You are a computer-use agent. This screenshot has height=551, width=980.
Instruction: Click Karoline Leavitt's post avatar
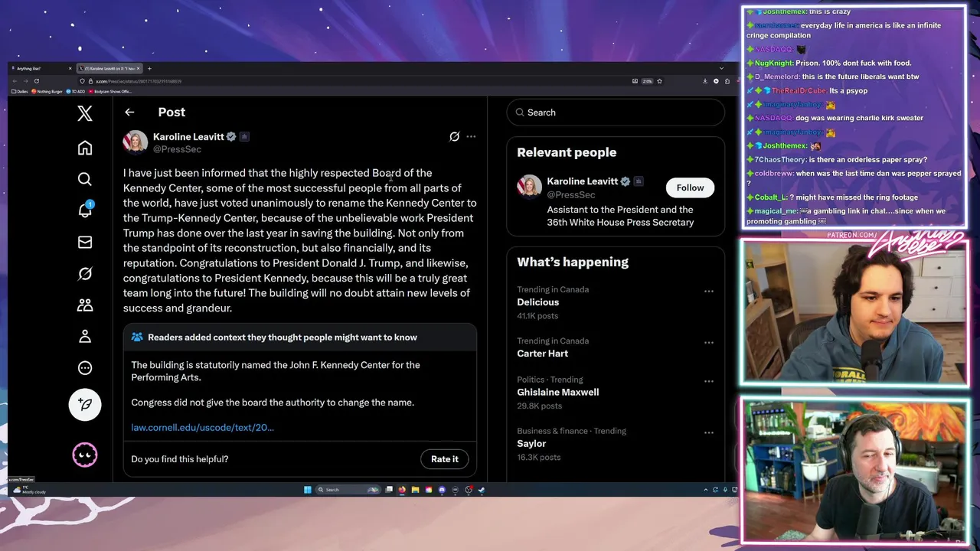136,142
